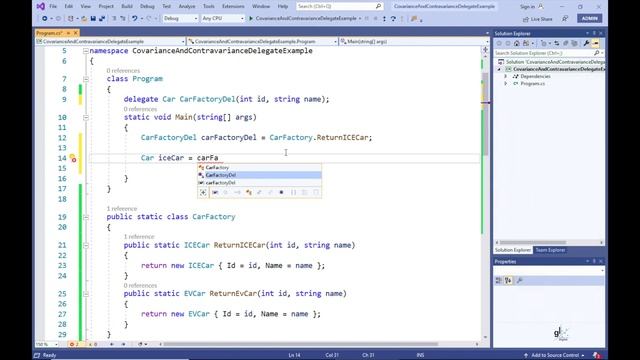
Task: Toggle auto-hide pin on Solution Explorer
Action: pyautogui.click(x=594, y=33)
